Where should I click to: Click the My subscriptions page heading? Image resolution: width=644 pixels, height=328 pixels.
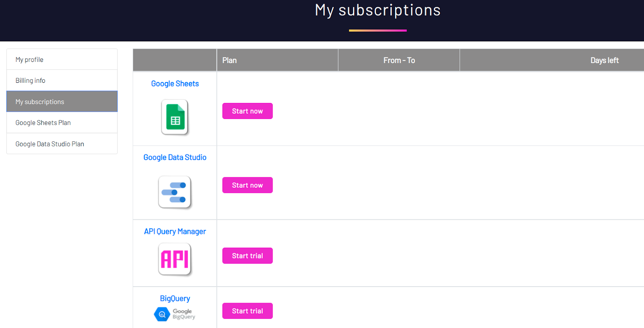(x=378, y=10)
